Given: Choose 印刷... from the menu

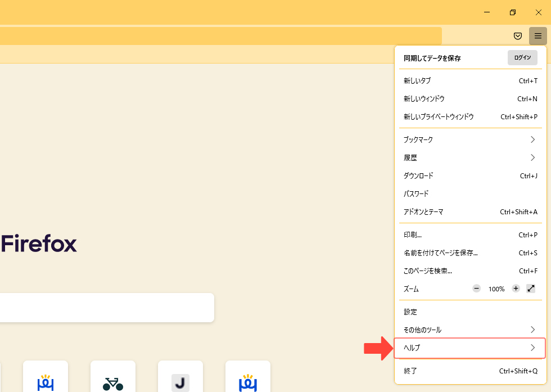Looking at the screenshot, I should pos(470,235).
